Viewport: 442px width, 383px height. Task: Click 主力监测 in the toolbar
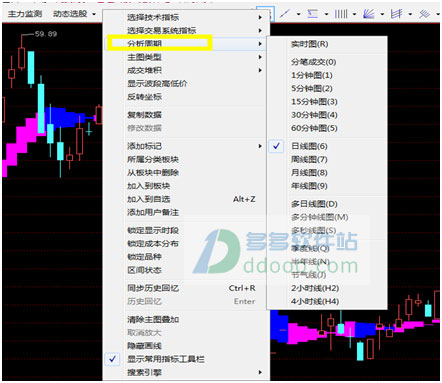pos(25,14)
